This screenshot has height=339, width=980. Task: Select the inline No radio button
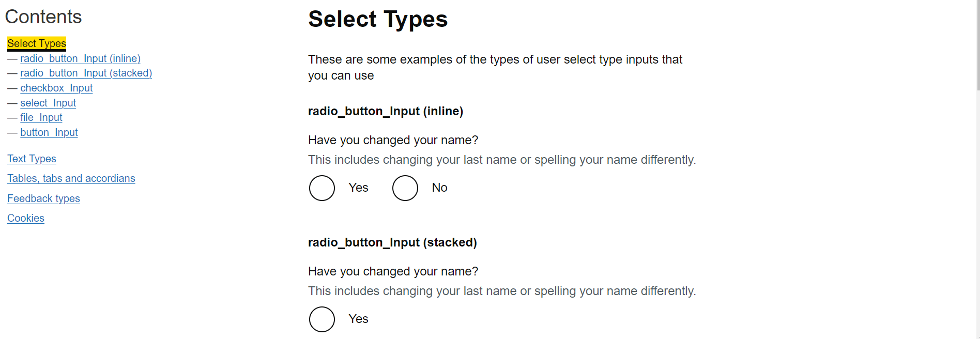tap(405, 188)
